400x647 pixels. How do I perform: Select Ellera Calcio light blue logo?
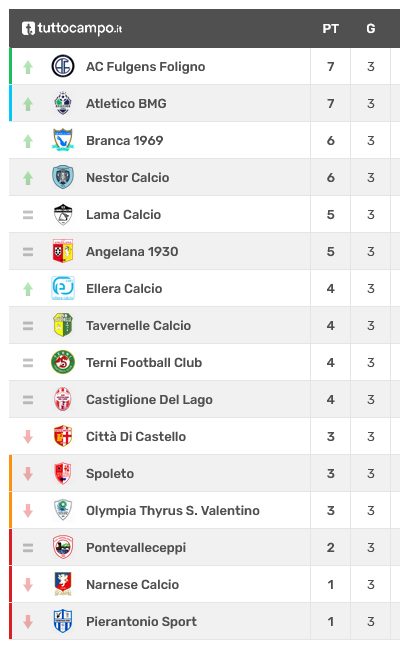tap(63, 288)
